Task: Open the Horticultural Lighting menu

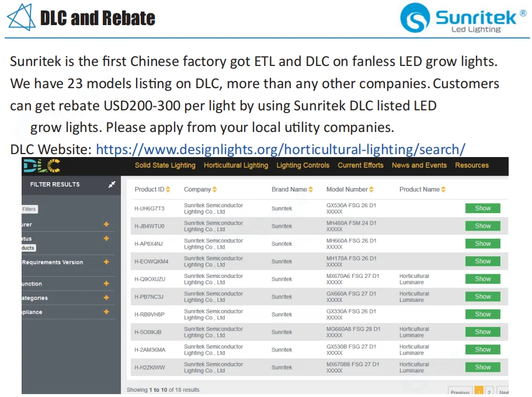Action: 236,165
